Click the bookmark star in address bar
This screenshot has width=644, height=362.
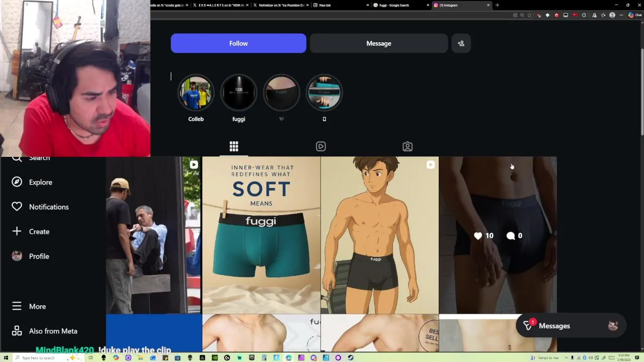[529, 15]
